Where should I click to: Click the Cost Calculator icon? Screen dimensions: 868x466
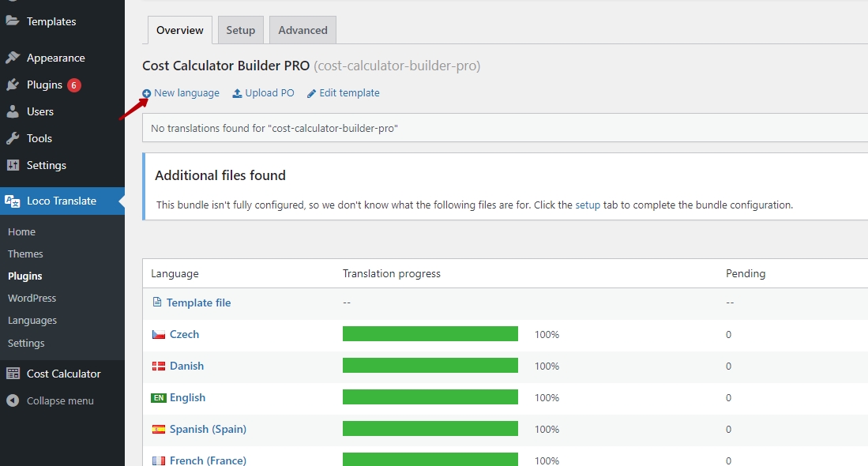(12, 374)
